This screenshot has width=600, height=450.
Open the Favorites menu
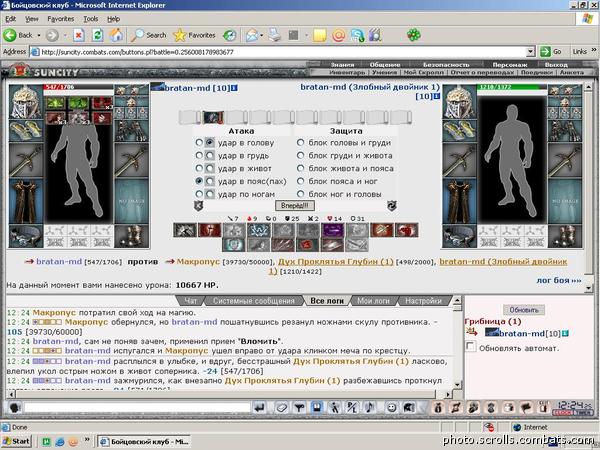click(60, 19)
